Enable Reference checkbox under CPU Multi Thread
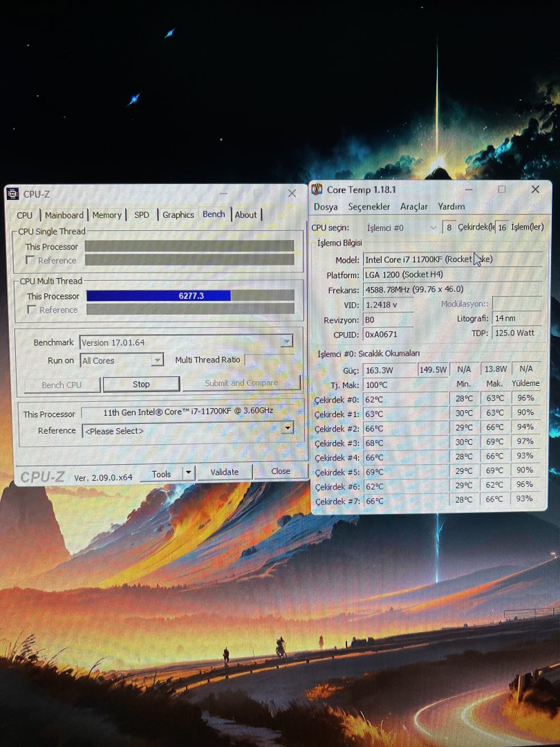The image size is (560, 747). coord(31,309)
